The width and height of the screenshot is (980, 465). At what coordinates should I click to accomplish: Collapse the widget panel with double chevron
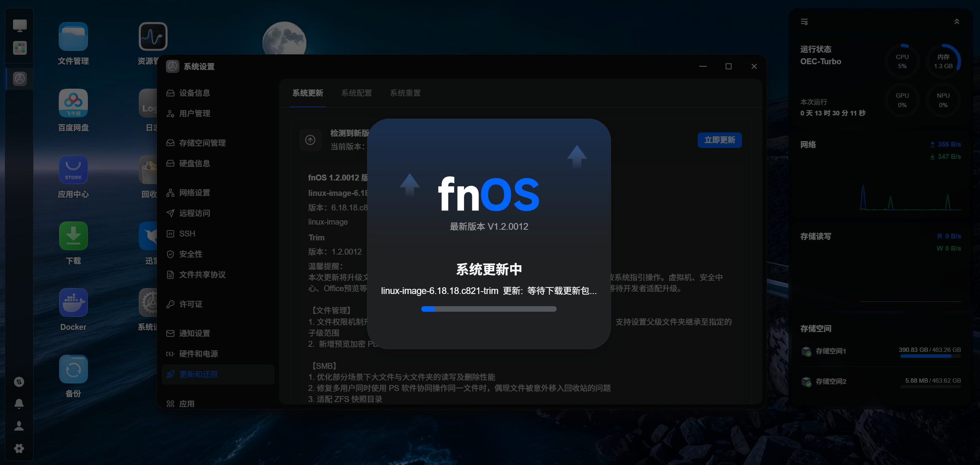(x=957, y=22)
